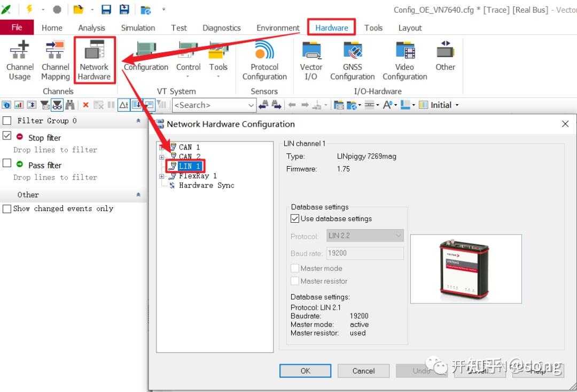The image size is (577, 392).
Task: Uncheck the Stop filter checkbox
Action: [6, 136]
